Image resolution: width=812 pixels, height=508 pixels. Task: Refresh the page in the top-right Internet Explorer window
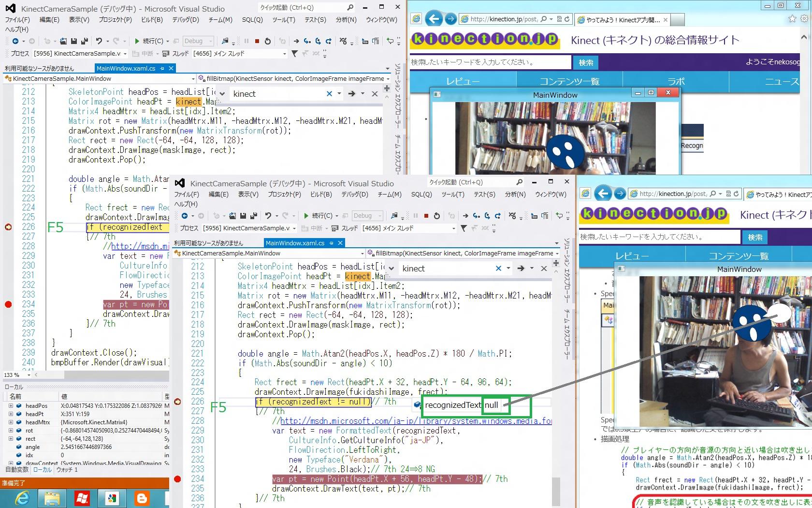[567, 19]
